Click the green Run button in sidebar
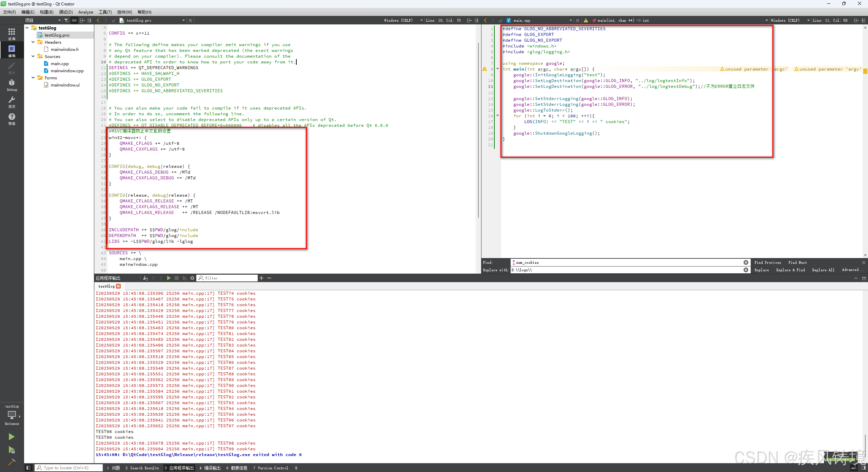This screenshot has height=472, width=868. coord(12,437)
